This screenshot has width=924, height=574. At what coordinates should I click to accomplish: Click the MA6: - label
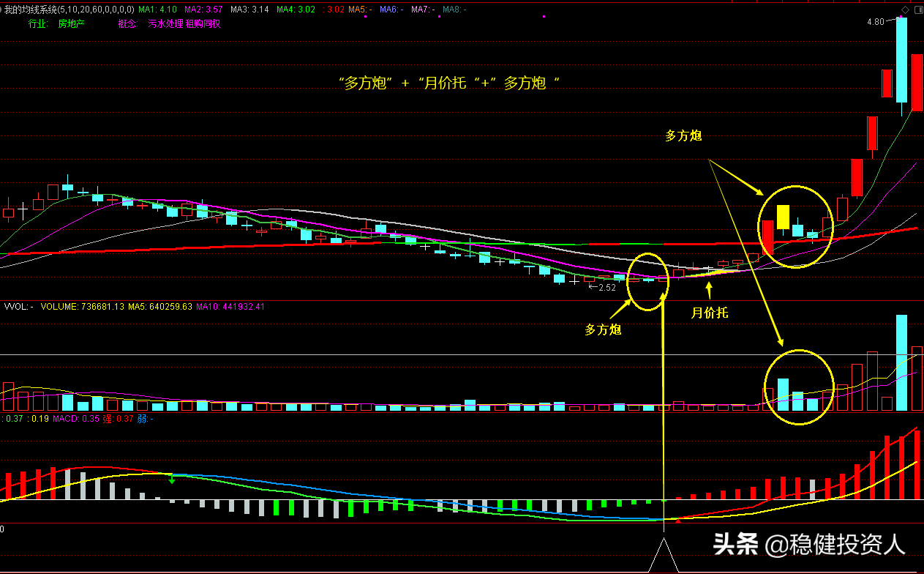(x=392, y=10)
